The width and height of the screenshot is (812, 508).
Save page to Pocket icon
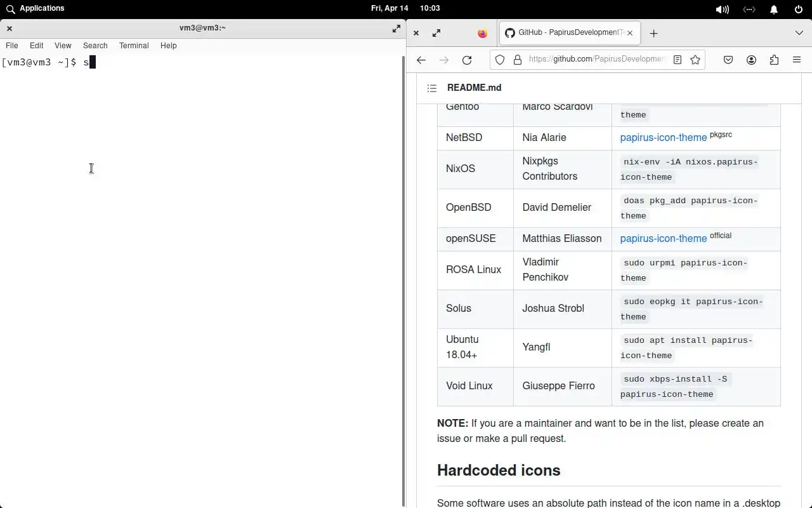click(728, 60)
